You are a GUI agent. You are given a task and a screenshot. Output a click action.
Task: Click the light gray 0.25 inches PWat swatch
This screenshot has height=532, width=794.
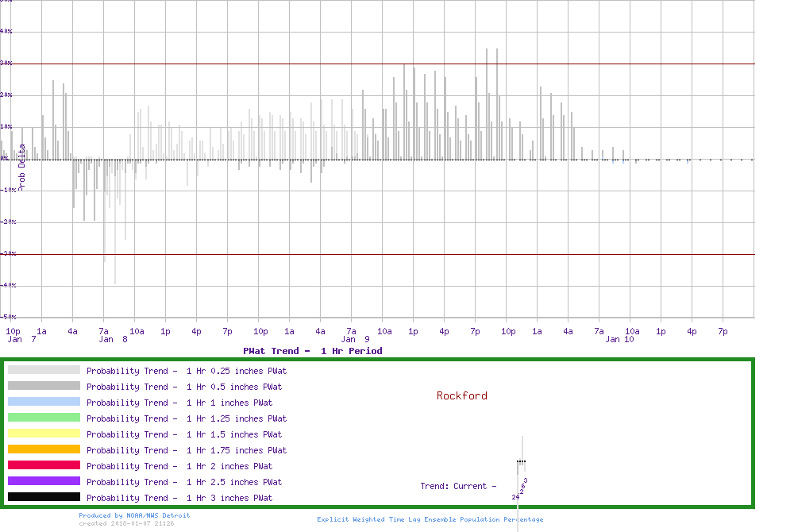[x=44, y=370]
